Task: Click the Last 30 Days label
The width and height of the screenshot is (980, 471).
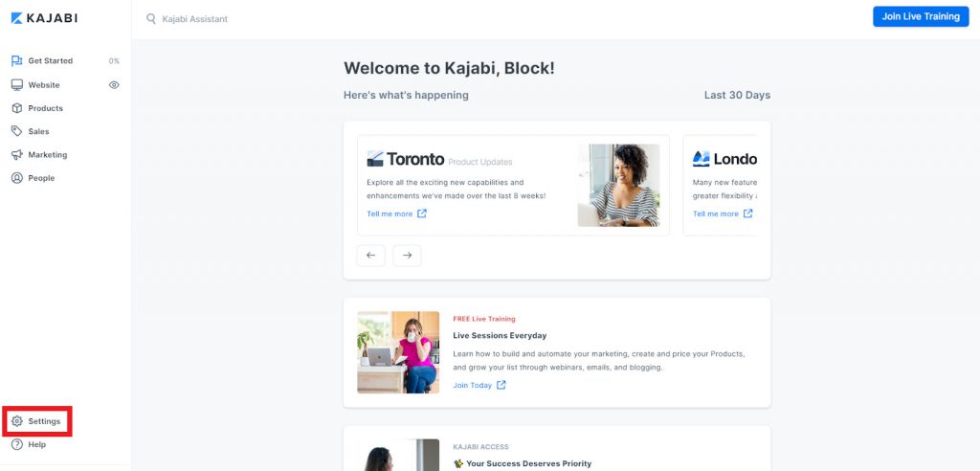Action: [737, 95]
